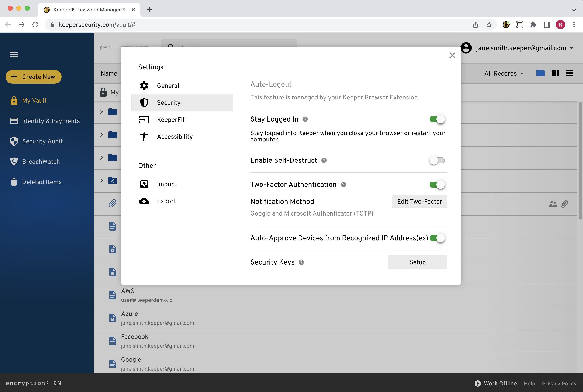
Task: Expand the first folder row chevron
Action: click(101, 112)
